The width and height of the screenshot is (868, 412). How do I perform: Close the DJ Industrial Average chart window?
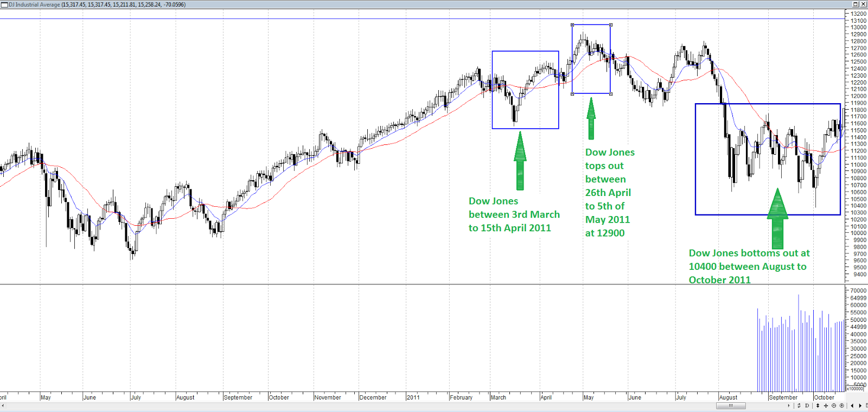coord(863,4)
